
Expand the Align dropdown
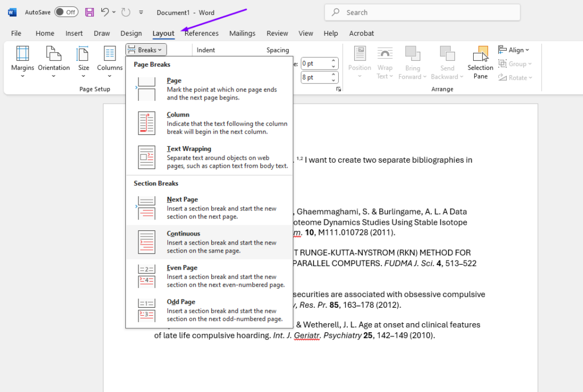click(x=514, y=50)
